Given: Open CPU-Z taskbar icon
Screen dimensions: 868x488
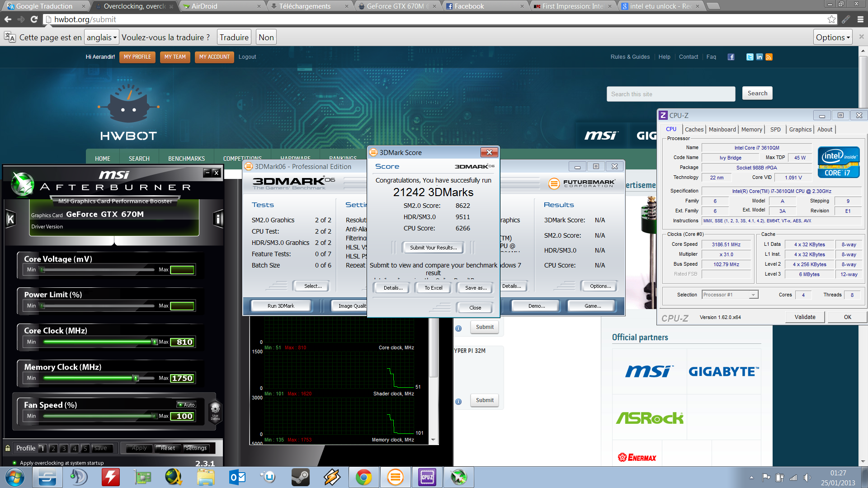Looking at the screenshot, I should (427, 477).
